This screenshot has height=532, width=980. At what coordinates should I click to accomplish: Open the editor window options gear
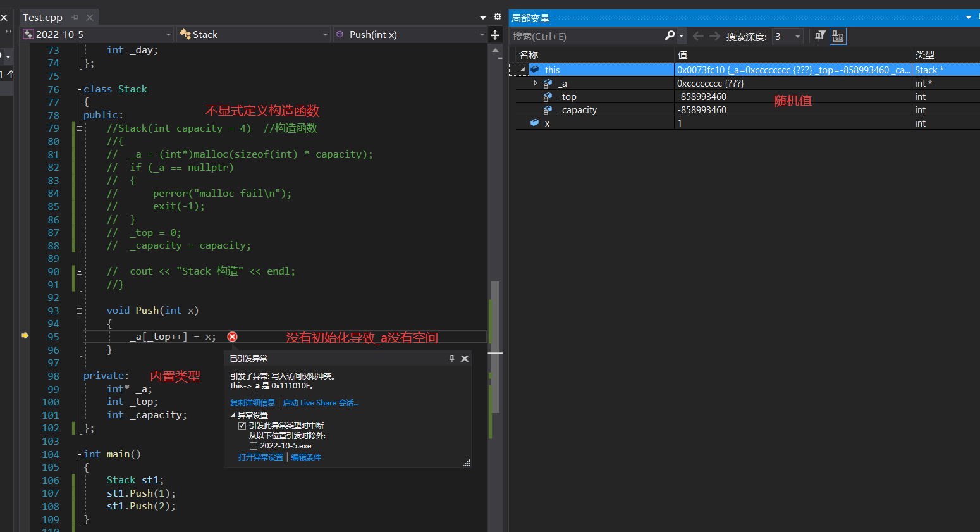pos(497,17)
